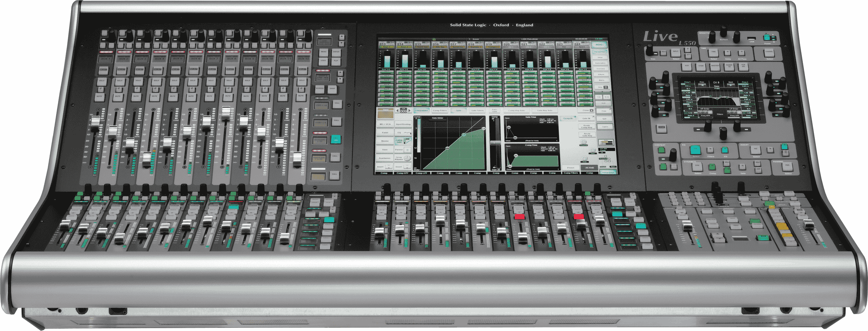This screenshot has width=868, height=331.
Task: Tap Route Gate Key on the touchscreen
Action: point(588,135)
